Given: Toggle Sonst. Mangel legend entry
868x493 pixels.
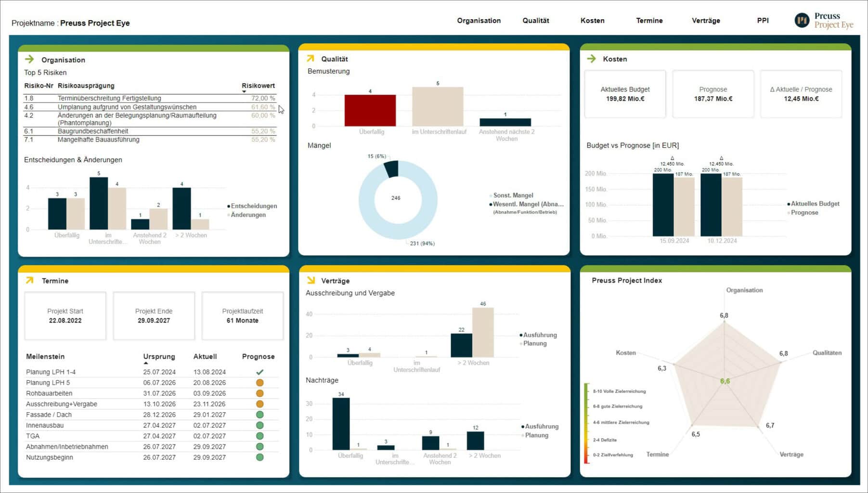Looking at the screenshot, I should (512, 195).
